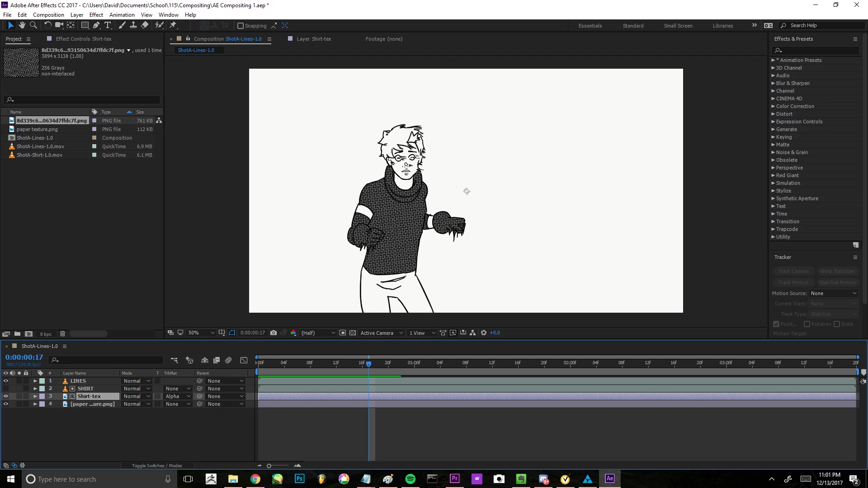Click the snapshot camera icon in viewer

[x=274, y=333]
